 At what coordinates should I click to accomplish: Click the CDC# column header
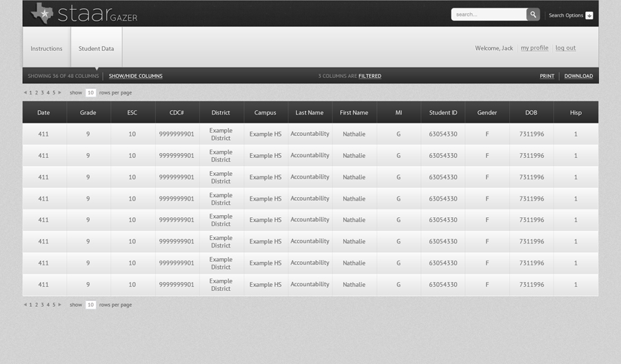[177, 112]
